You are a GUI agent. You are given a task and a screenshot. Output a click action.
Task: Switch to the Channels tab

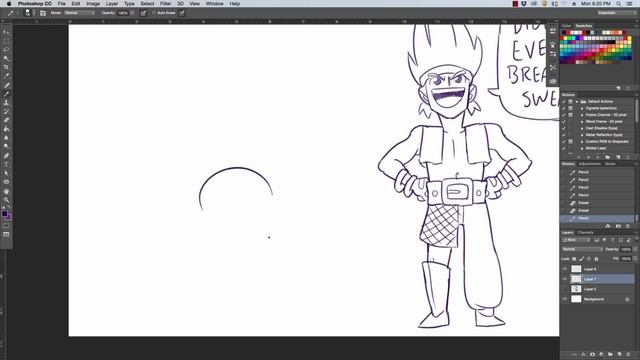click(x=585, y=232)
